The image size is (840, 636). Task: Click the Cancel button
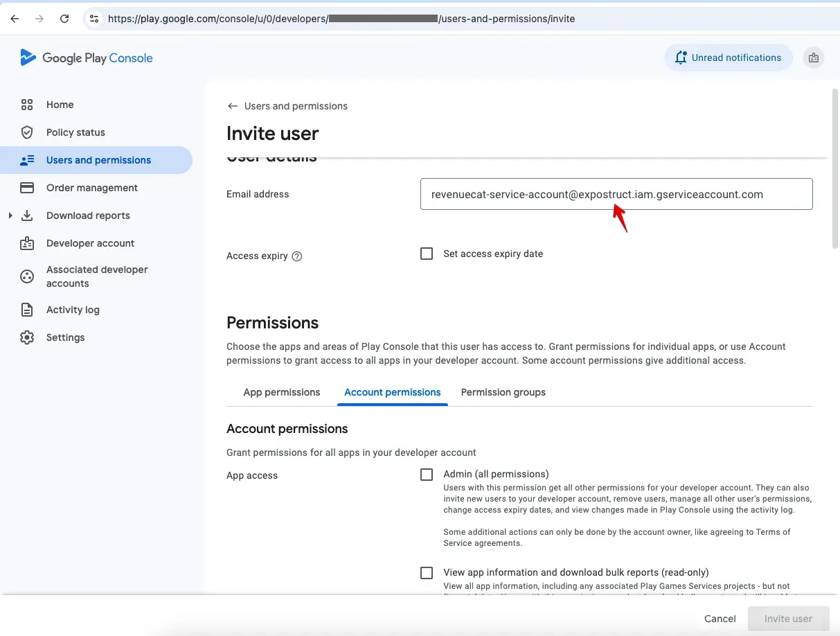(720, 619)
